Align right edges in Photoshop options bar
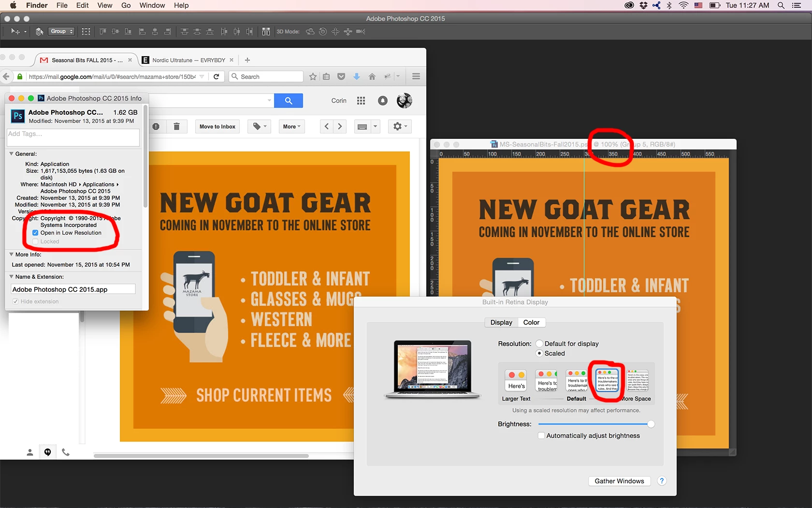Screen dimensions: 812x508 tap(167, 31)
